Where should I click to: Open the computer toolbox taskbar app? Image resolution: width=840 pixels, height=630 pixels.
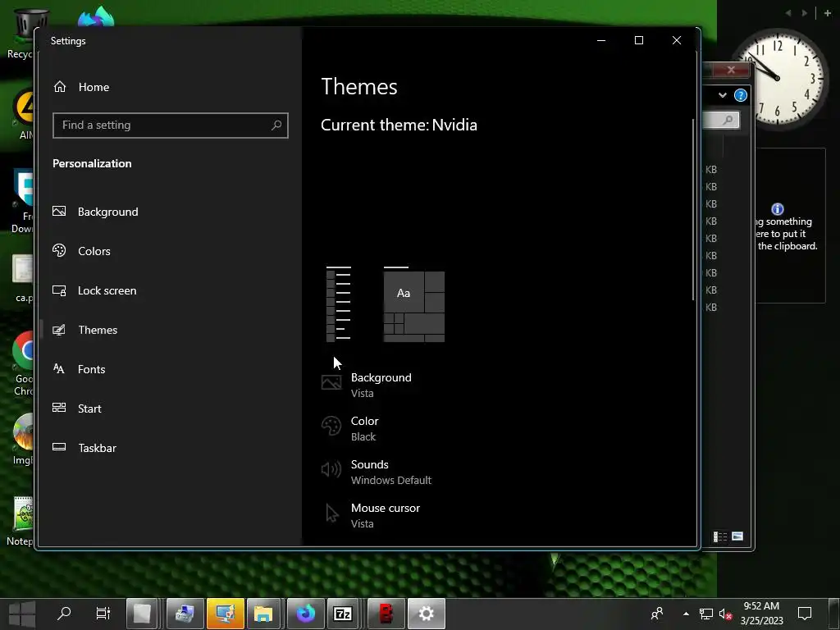tap(185, 614)
